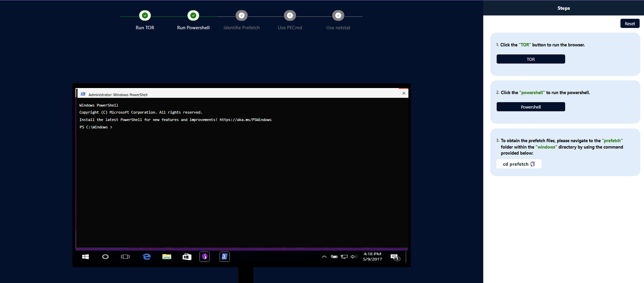644x283 pixels.
Task: Open Microsoft Edge from the taskbar
Action: (147, 257)
